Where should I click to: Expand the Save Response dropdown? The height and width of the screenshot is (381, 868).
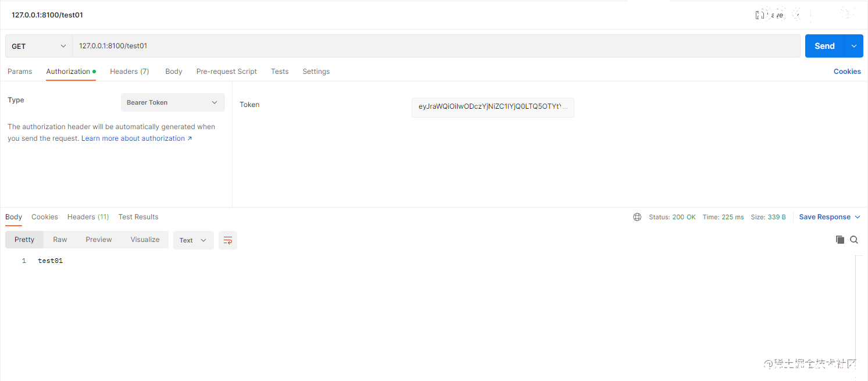coord(857,217)
